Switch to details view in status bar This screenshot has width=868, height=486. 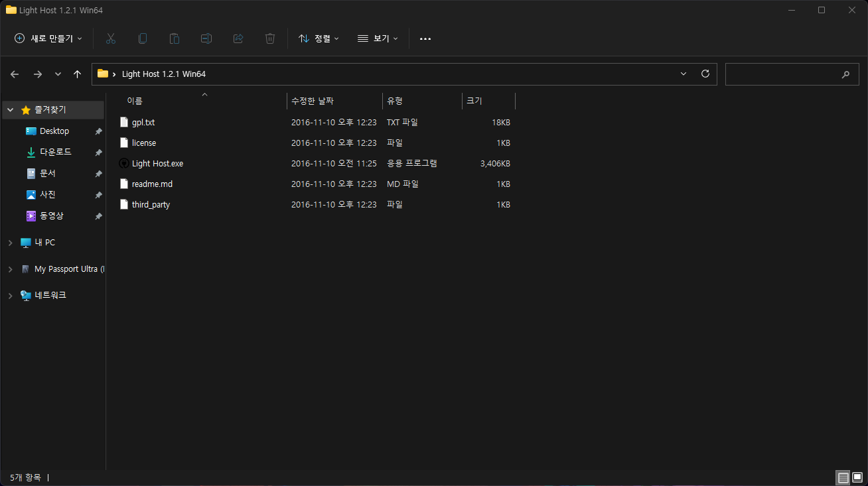tap(843, 477)
